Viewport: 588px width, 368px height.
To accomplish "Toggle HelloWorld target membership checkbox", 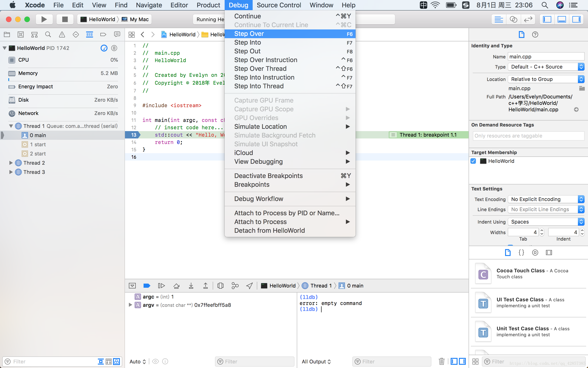I will [473, 161].
